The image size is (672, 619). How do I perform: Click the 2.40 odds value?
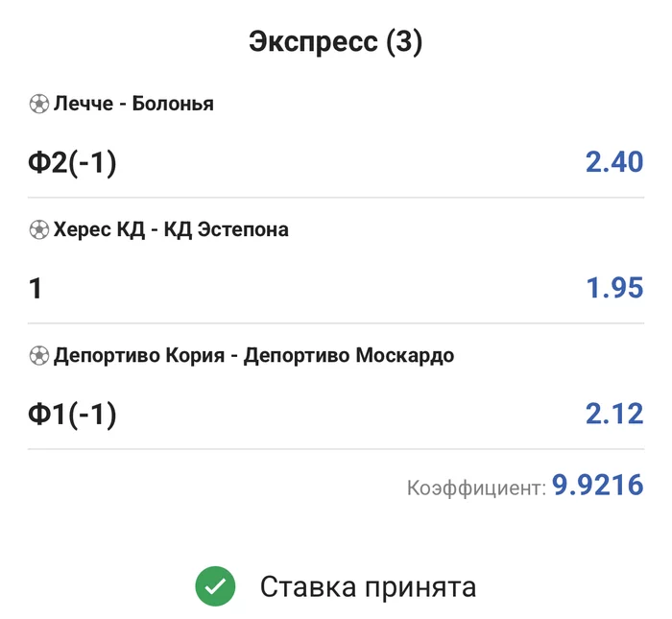pyautogui.click(x=613, y=163)
